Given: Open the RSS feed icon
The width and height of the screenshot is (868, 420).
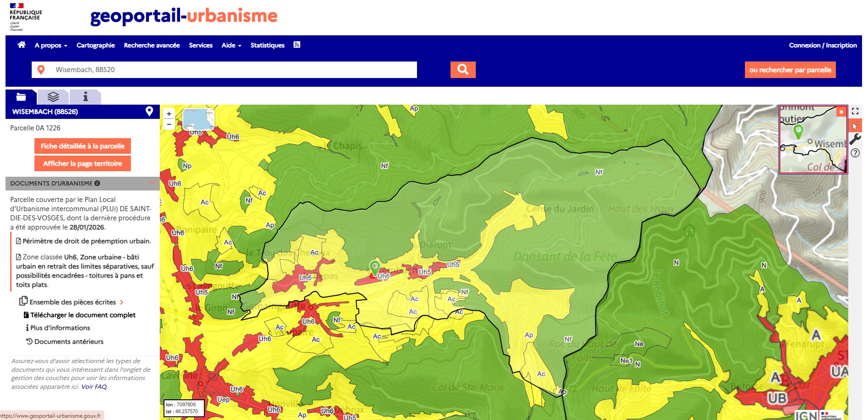Looking at the screenshot, I should pos(297,45).
